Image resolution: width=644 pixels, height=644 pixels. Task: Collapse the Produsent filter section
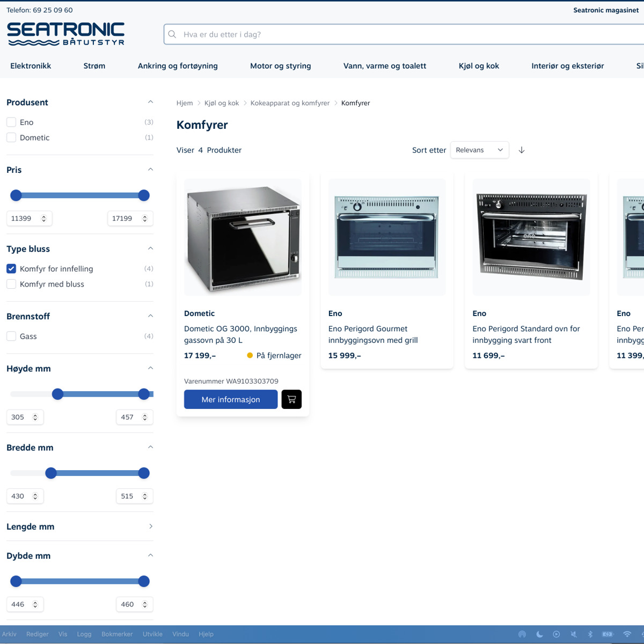tap(150, 102)
